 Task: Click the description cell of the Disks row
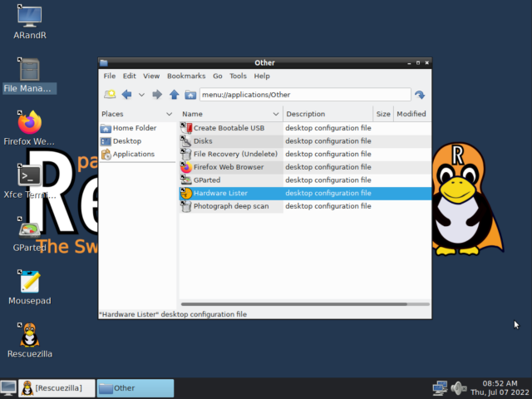tap(328, 140)
